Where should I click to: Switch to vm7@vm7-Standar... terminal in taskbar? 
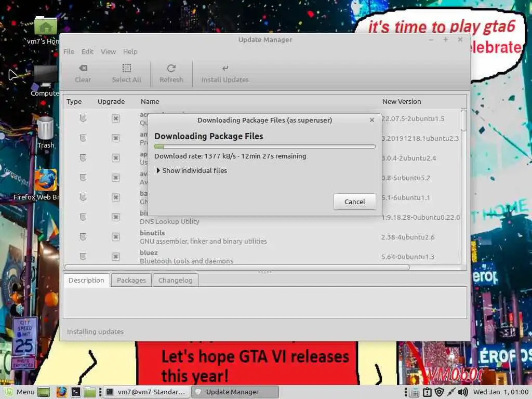click(146, 392)
